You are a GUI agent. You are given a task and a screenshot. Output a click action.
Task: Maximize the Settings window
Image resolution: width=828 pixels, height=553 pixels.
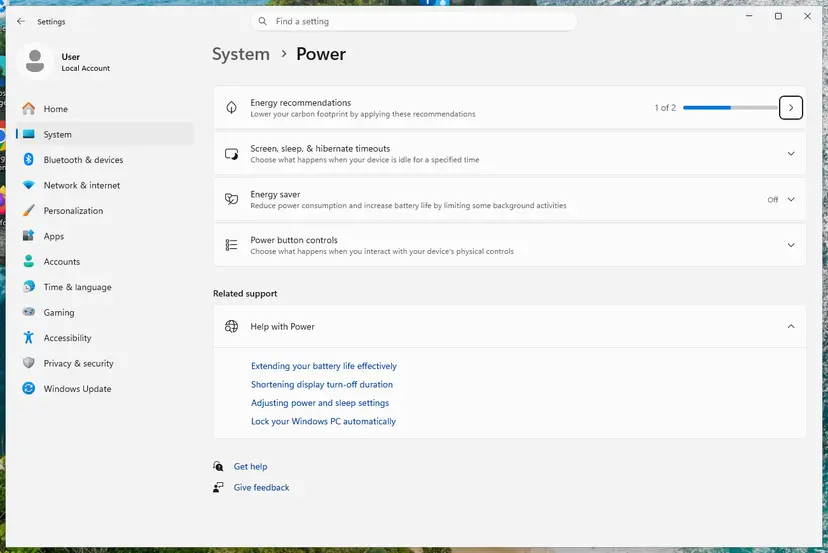(778, 16)
